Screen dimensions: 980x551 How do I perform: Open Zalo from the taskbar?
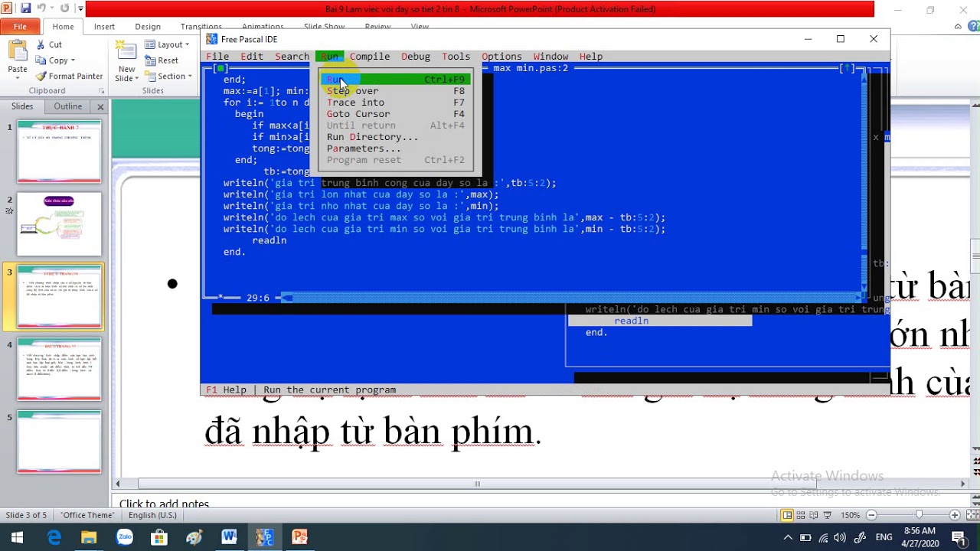[124, 537]
